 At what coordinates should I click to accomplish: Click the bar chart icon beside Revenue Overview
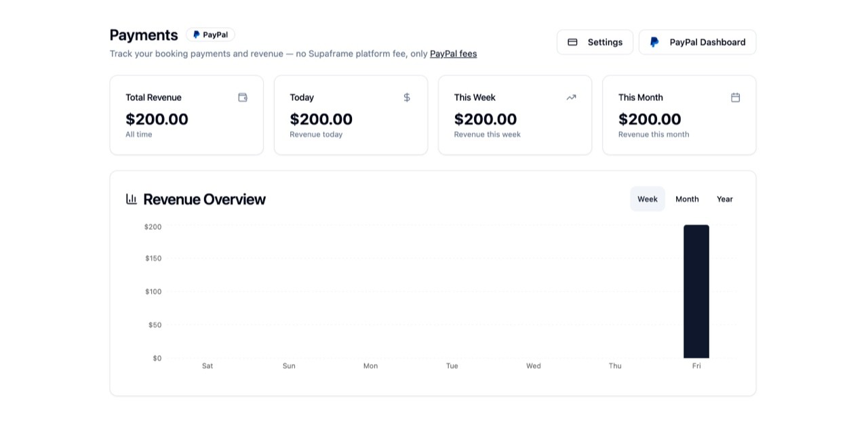[x=131, y=199]
